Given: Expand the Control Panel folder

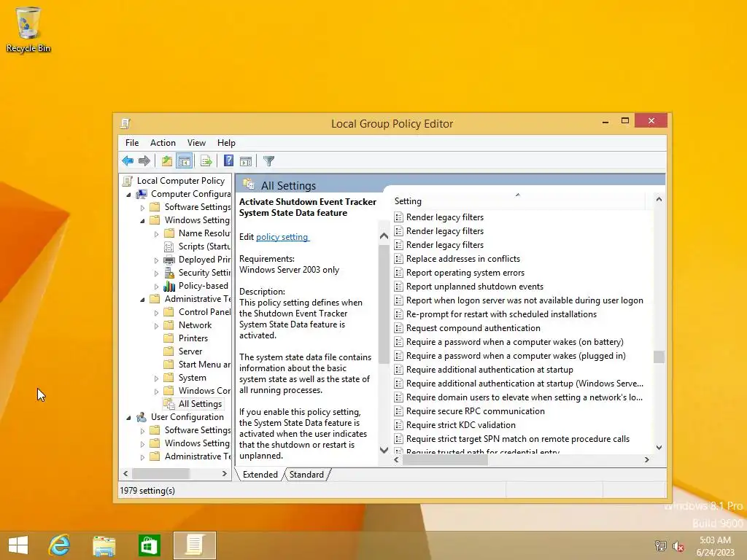Looking at the screenshot, I should coord(156,313).
